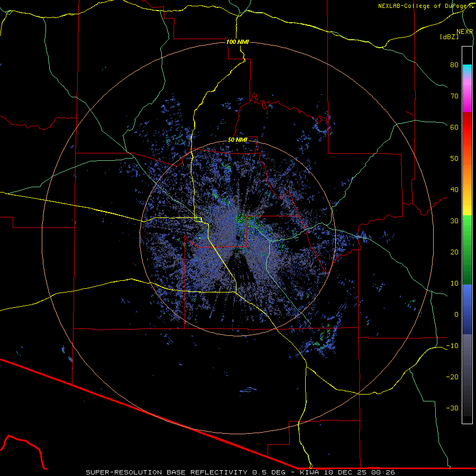Screen dimensions: 476x476
Task: Click the 100 NMI range ring label
Action: pos(237,42)
